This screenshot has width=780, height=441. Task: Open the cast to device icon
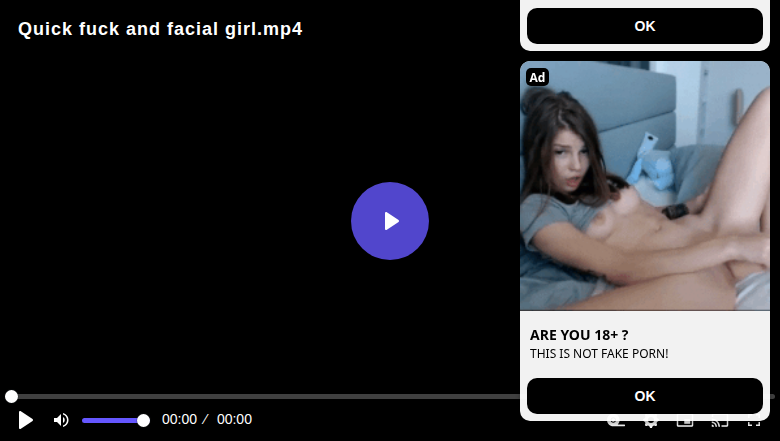pyautogui.click(x=719, y=423)
